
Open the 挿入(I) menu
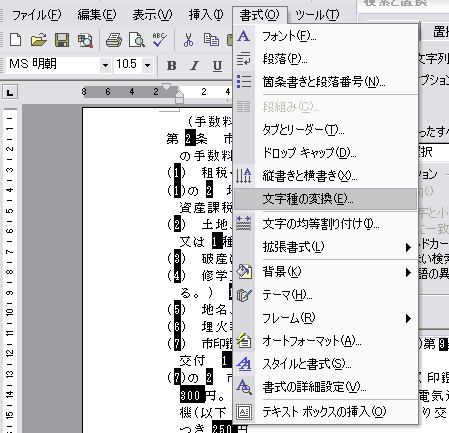click(x=206, y=15)
